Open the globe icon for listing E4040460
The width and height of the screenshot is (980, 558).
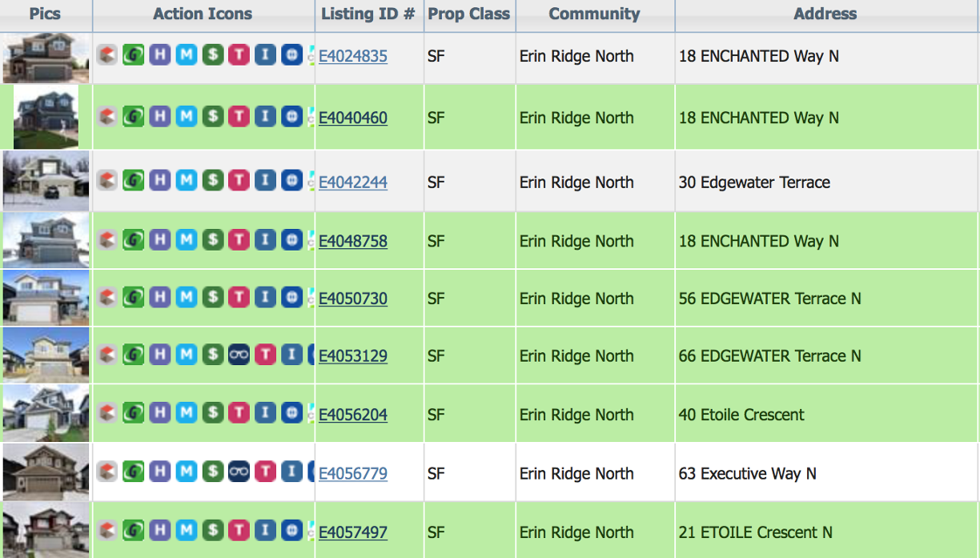pyautogui.click(x=292, y=117)
